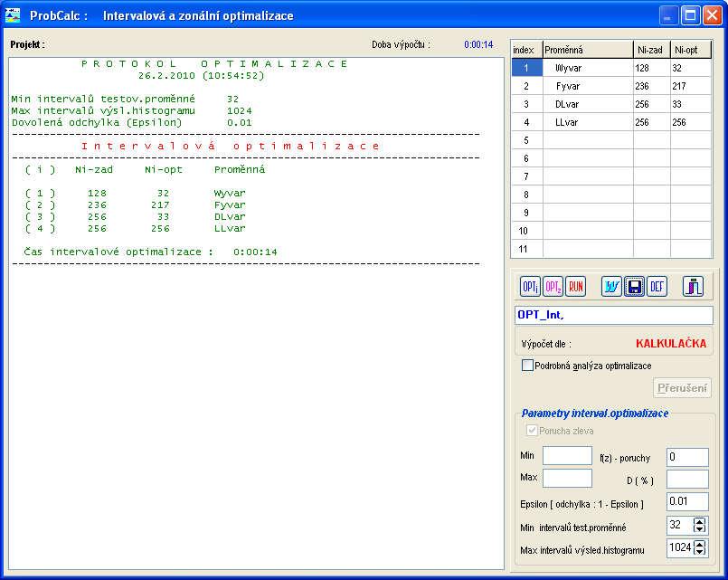Click the ProbCalc application icon in title bar
The image size is (728, 580).
13,15
